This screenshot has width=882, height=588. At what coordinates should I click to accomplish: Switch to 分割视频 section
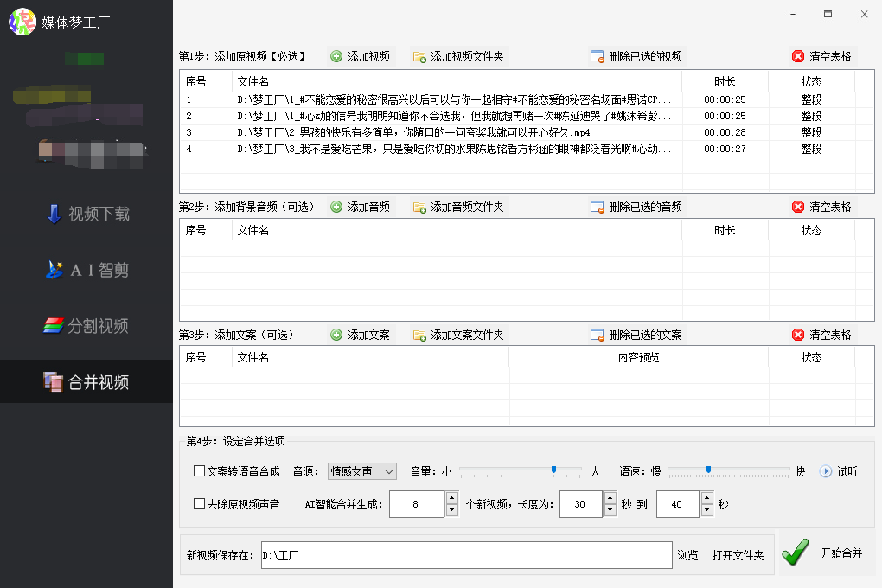[x=86, y=326]
